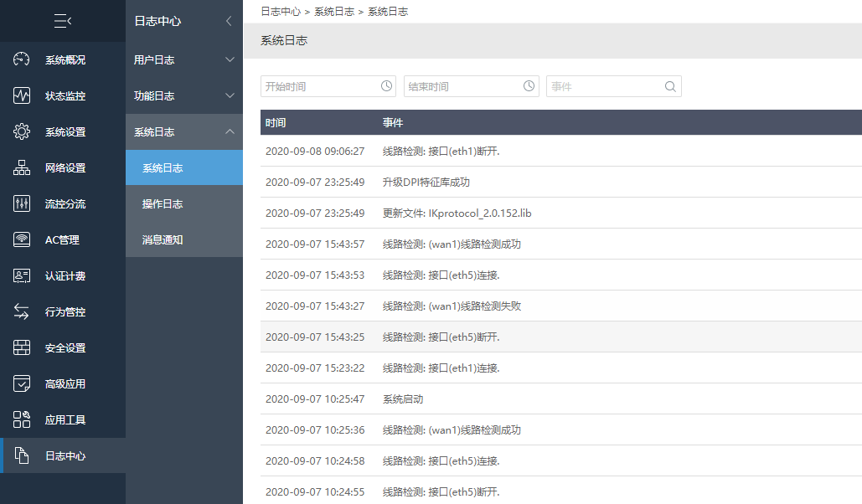Open AC管理 in the sidebar
Image resolution: width=862 pixels, height=504 pixels.
click(x=63, y=239)
